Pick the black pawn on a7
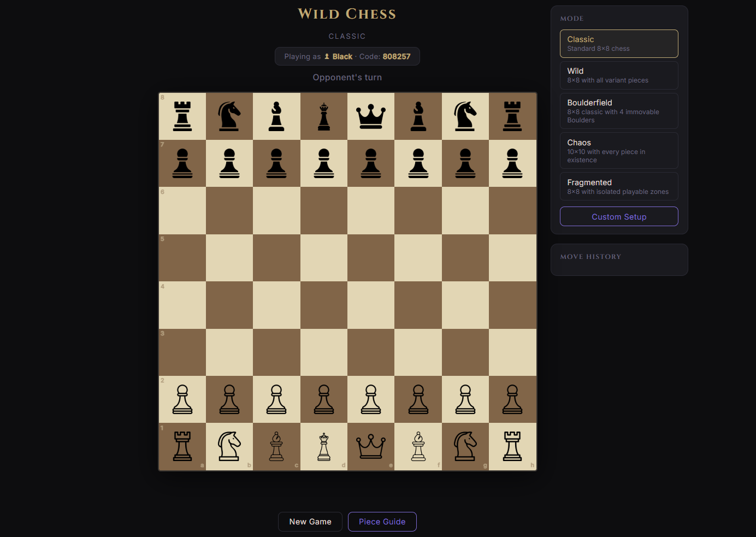756x537 pixels. [182, 163]
